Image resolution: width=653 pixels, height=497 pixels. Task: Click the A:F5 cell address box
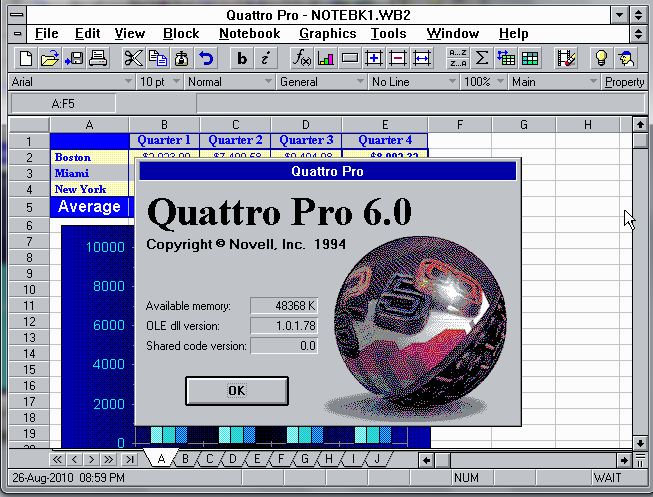point(63,104)
